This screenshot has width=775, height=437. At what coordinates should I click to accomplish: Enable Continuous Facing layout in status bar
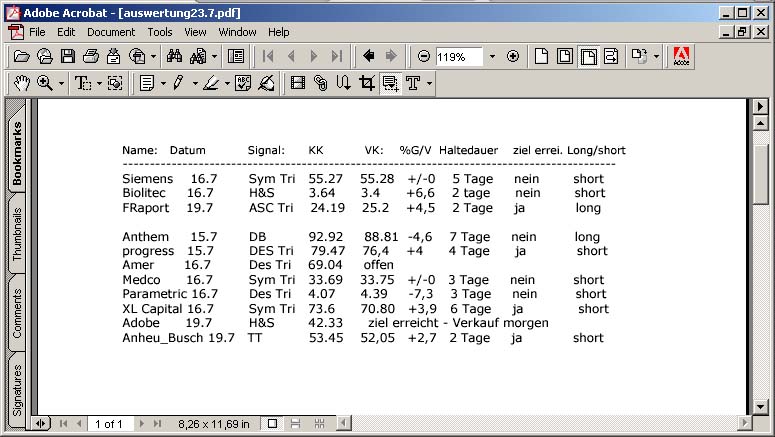tap(319, 424)
